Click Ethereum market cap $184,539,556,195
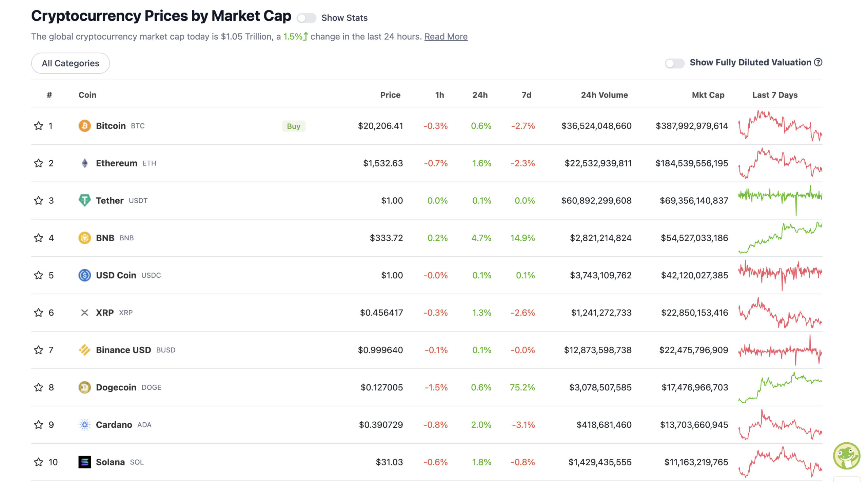 692,163
